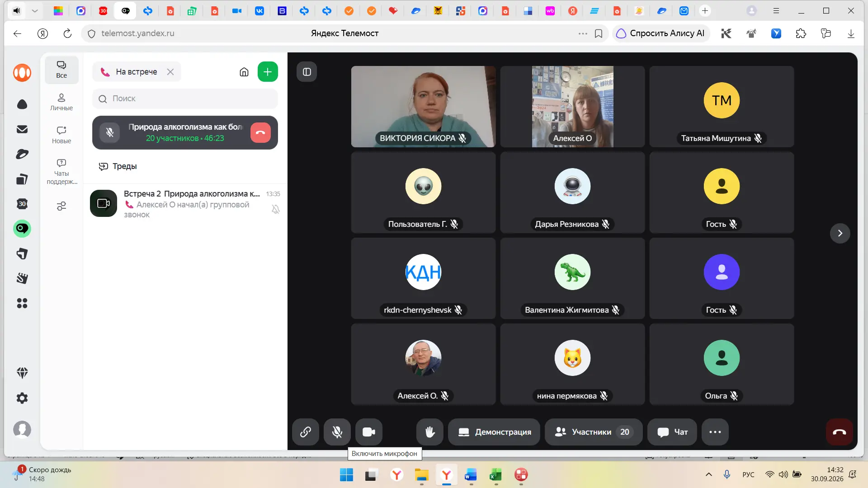Show hidden system tray icons
The width and height of the screenshot is (868, 488).
tap(709, 474)
